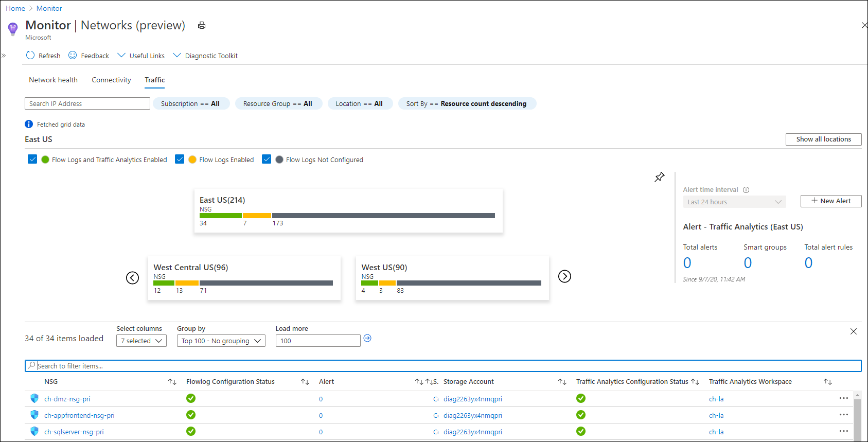Image resolution: width=868 pixels, height=442 pixels.
Task: Open storage account link for ch-dmz-nsg-pri row
Action: pyautogui.click(x=473, y=399)
